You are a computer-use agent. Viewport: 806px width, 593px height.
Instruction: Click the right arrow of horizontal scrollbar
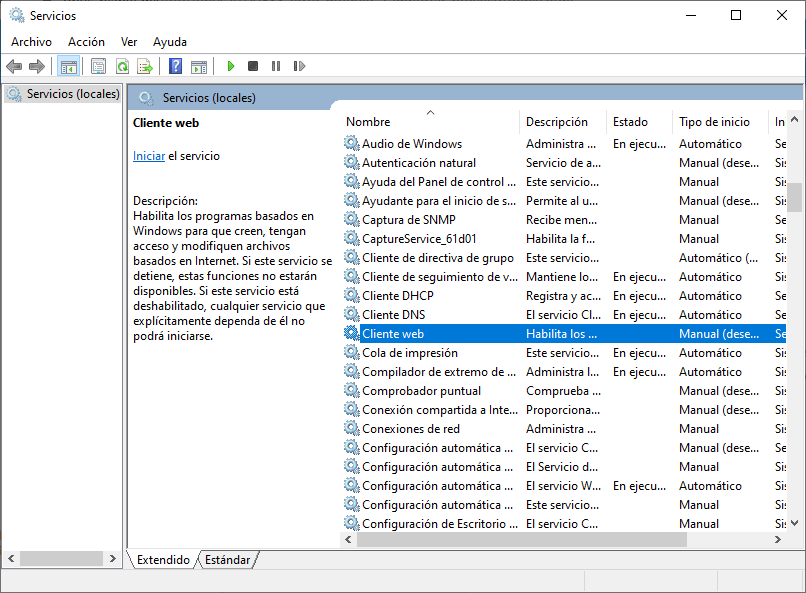tap(777, 540)
